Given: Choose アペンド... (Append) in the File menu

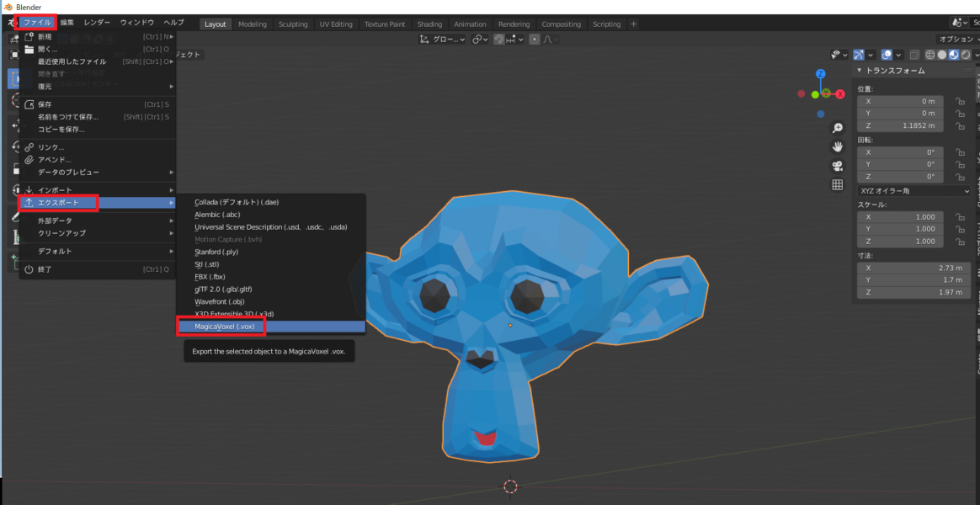Looking at the screenshot, I should (99, 160).
